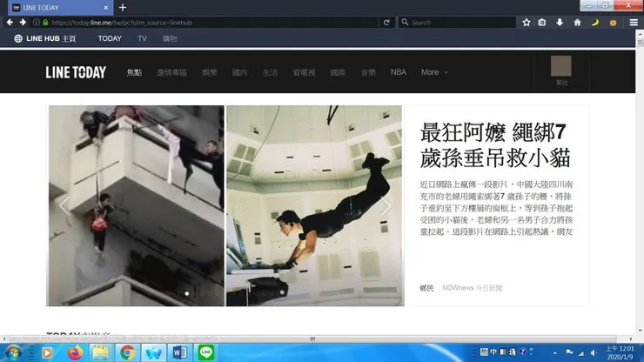This screenshot has height=362, width=644.
Task: Open the balcony rescue photo thumbnail
Action: [136, 205]
